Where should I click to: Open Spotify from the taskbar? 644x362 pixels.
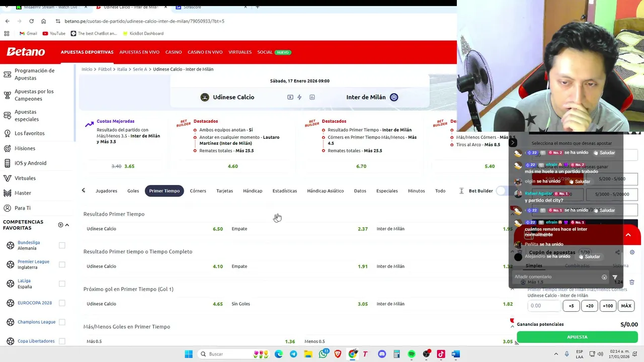pos(412,354)
